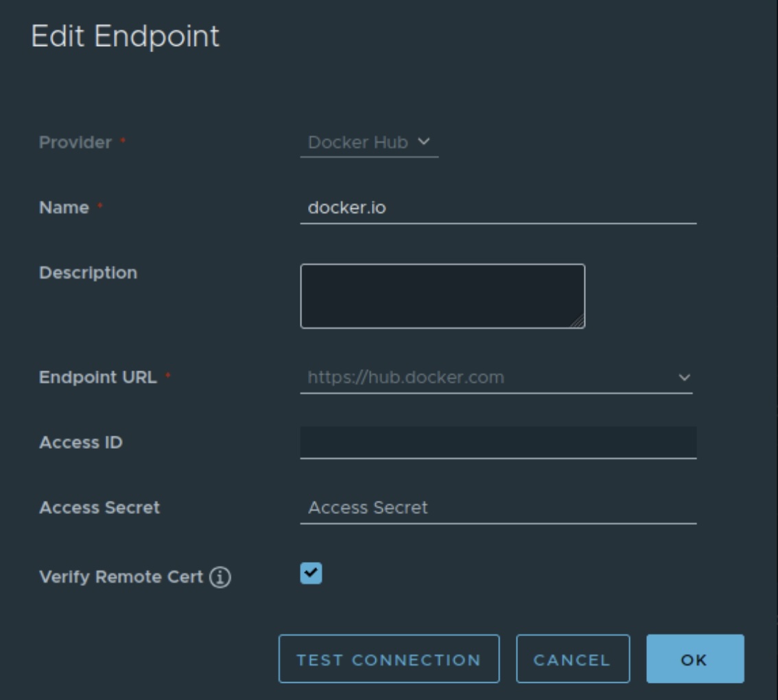Screen dimensions: 778x700
Task: Focus the Name field containing docker.io
Action: 497,208
